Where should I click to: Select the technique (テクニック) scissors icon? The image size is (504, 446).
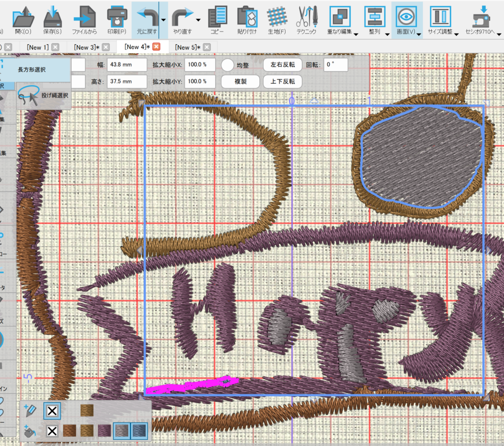[x=307, y=17]
